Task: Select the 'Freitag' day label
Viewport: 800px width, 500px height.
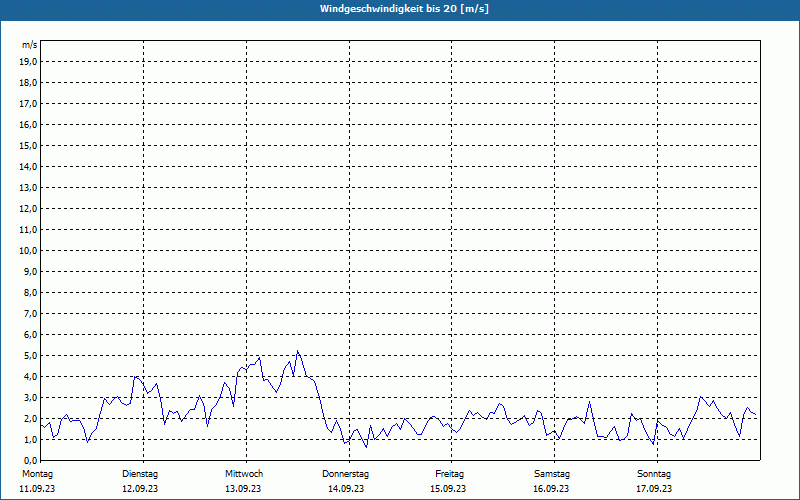Action: pos(449,474)
